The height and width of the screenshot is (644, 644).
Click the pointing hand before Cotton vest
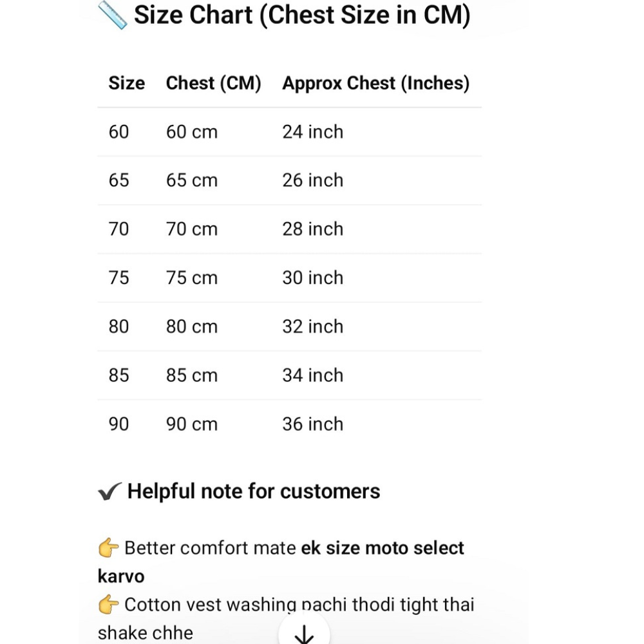[x=109, y=605]
